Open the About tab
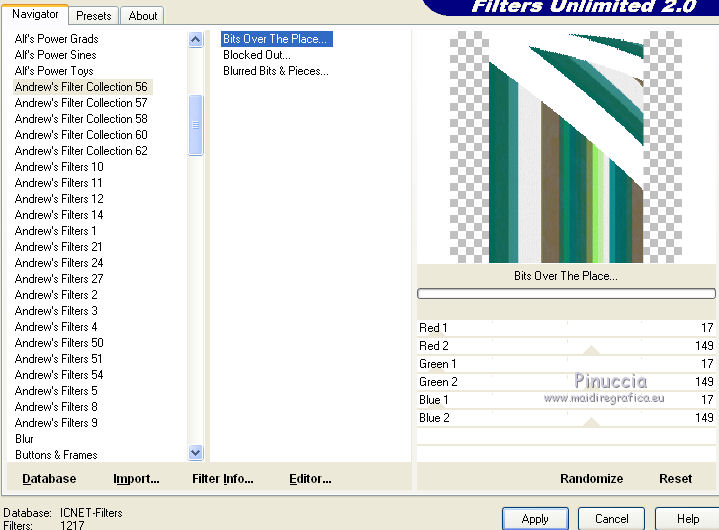 [143, 16]
